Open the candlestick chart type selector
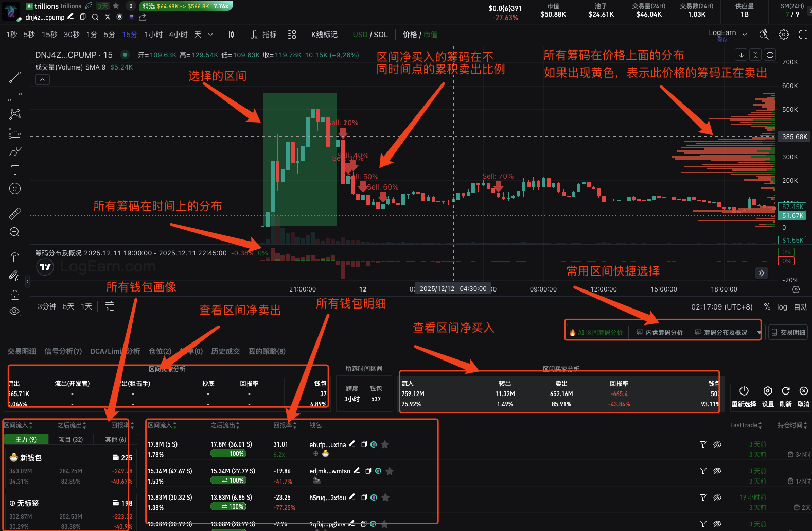 230,35
